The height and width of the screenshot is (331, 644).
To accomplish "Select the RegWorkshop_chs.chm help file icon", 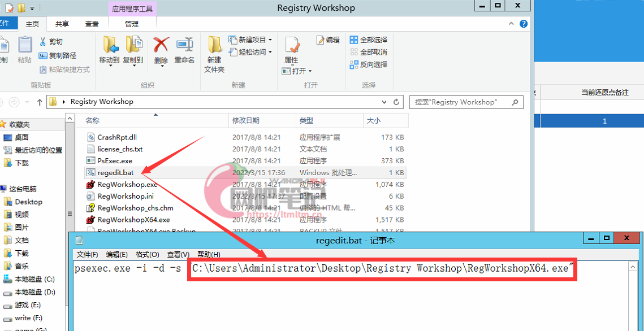I will pos(91,208).
